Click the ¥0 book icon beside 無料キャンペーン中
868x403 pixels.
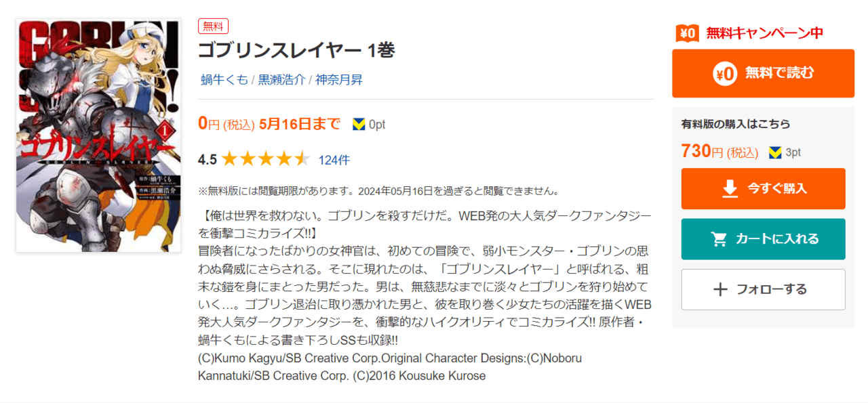pos(688,33)
